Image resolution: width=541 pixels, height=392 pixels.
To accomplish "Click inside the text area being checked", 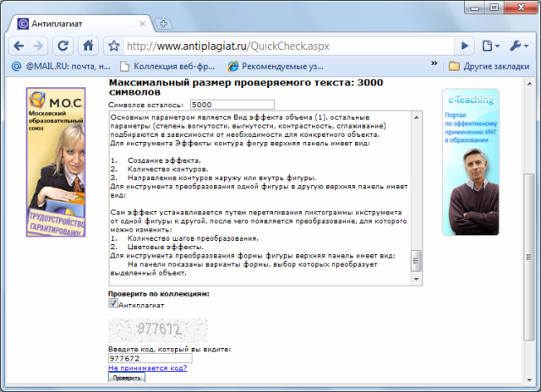I will [x=260, y=199].
